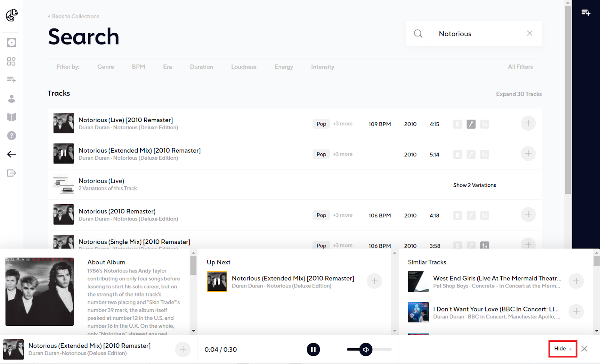Image resolution: width=600 pixels, height=364 pixels.
Task: Open the BPM filter
Action: 138,67
